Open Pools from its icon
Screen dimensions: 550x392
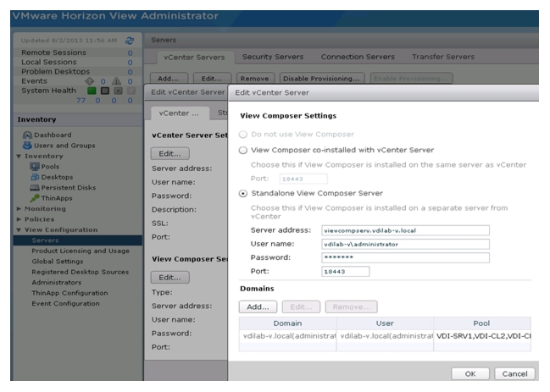tap(35, 167)
